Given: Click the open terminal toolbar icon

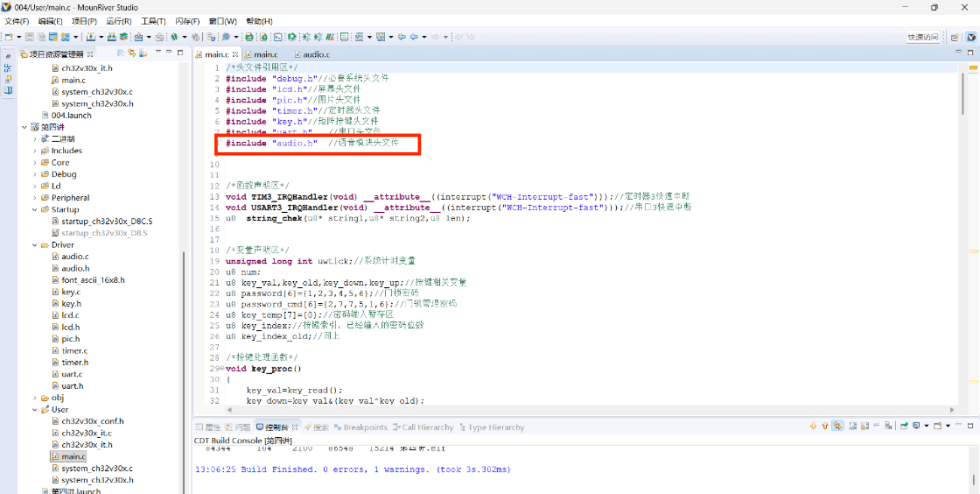Looking at the screenshot, I should click(x=277, y=37).
